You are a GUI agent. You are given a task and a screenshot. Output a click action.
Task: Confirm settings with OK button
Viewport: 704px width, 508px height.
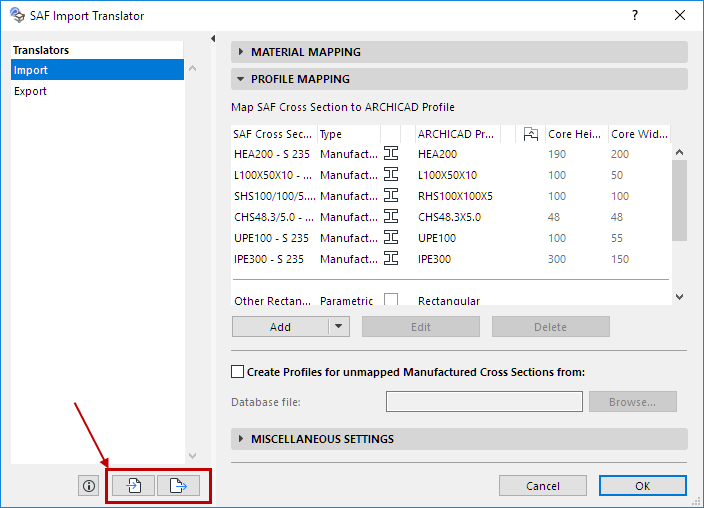click(x=642, y=486)
